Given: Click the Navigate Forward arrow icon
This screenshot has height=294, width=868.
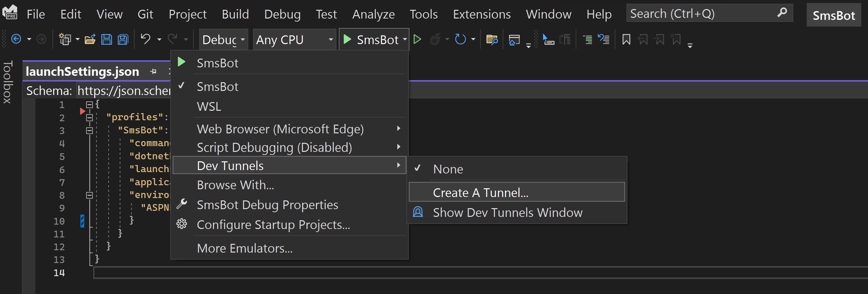Looking at the screenshot, I should 41,39.
